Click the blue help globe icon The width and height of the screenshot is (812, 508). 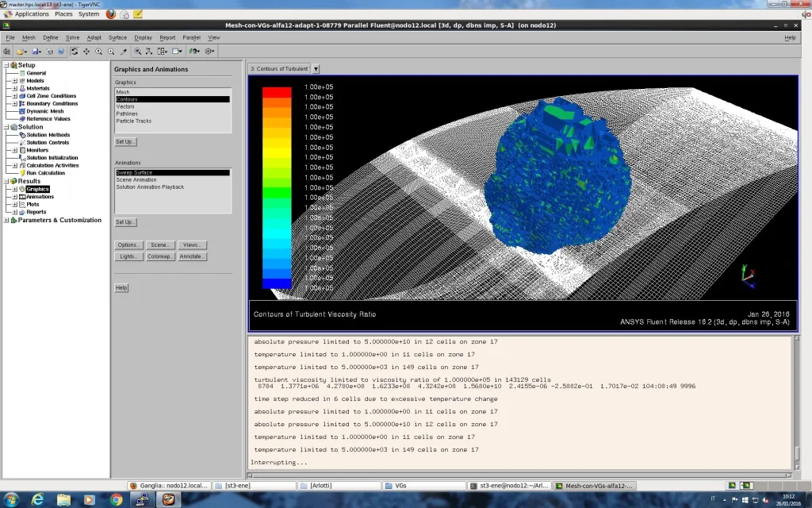(61, 51)
